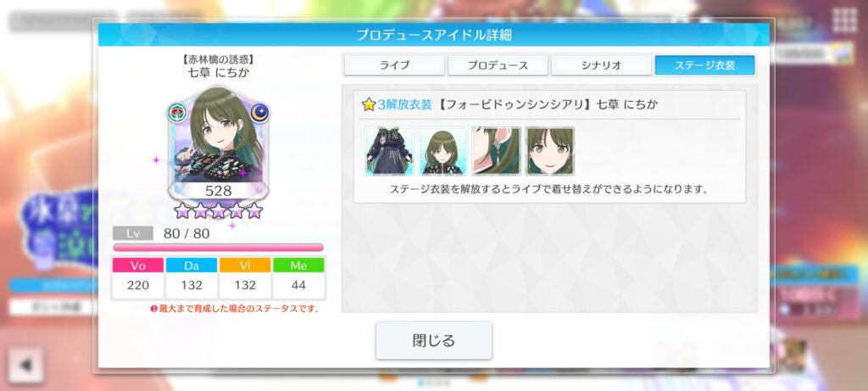Click the Nichika idol card portrait

[x=218, y=144]
